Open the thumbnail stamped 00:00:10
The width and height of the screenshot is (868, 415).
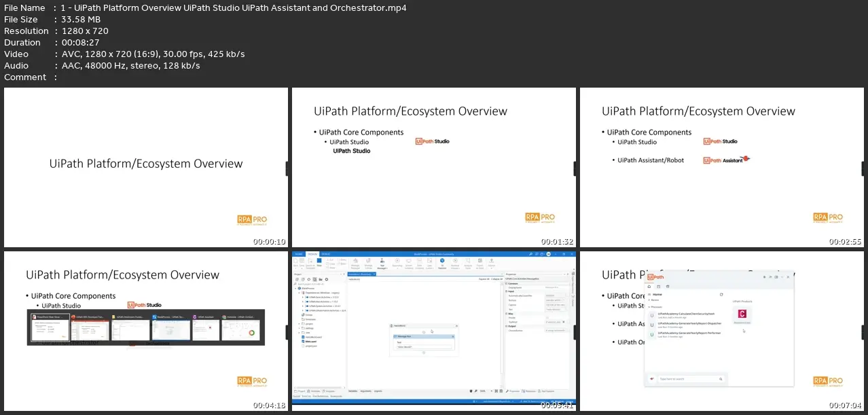[146, 168]
